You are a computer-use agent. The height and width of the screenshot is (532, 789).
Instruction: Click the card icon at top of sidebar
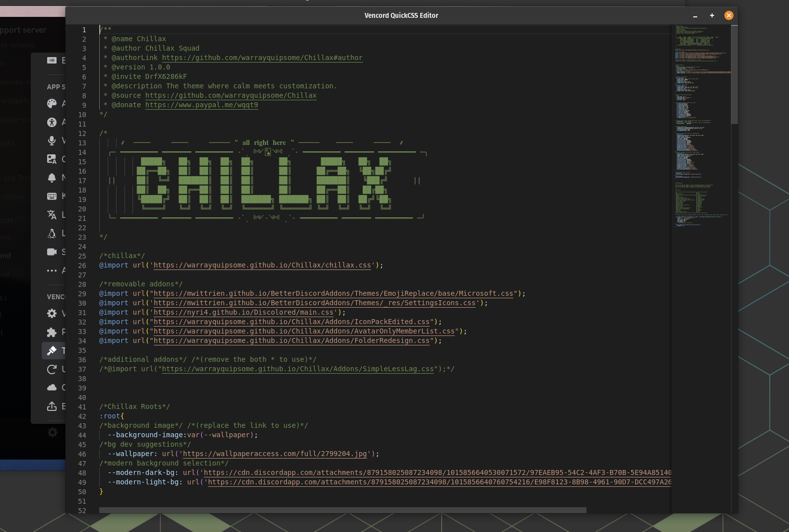click(x=52, y=60)
